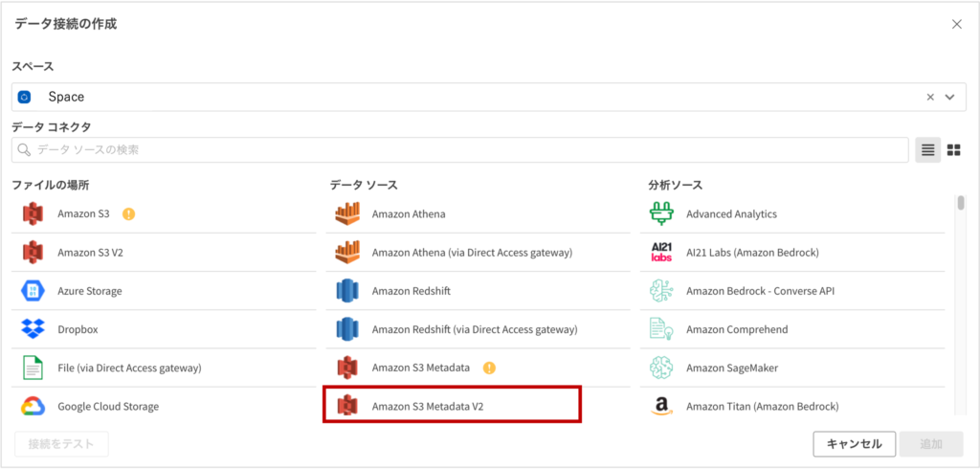980x469 pixels.
Task: Select AI21 Labs (Amazon Bedrock) label
Action: [752, 252]
